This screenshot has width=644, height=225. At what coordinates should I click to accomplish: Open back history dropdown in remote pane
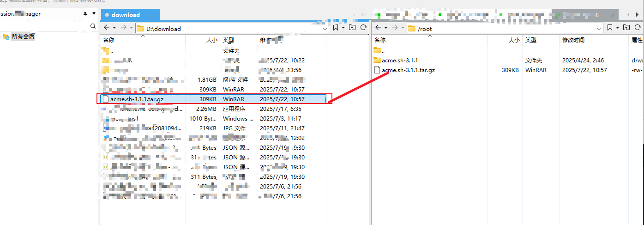(385, 28)
